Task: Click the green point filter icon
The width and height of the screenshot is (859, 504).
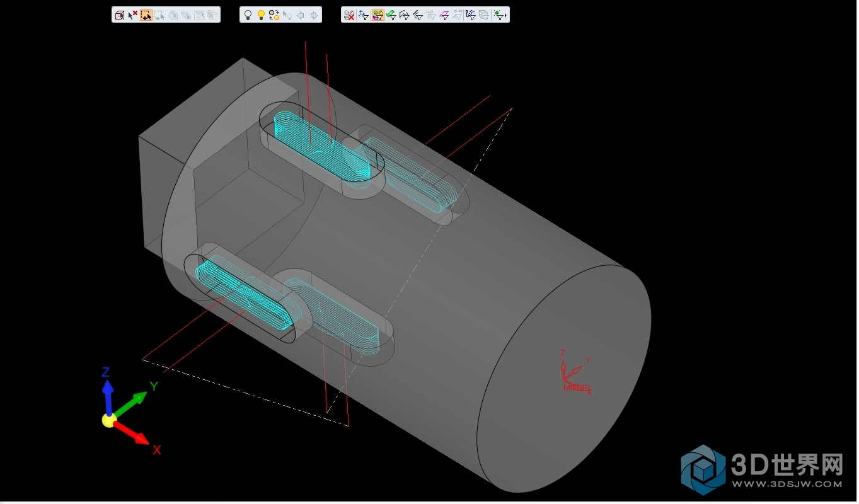Action: 499,15
